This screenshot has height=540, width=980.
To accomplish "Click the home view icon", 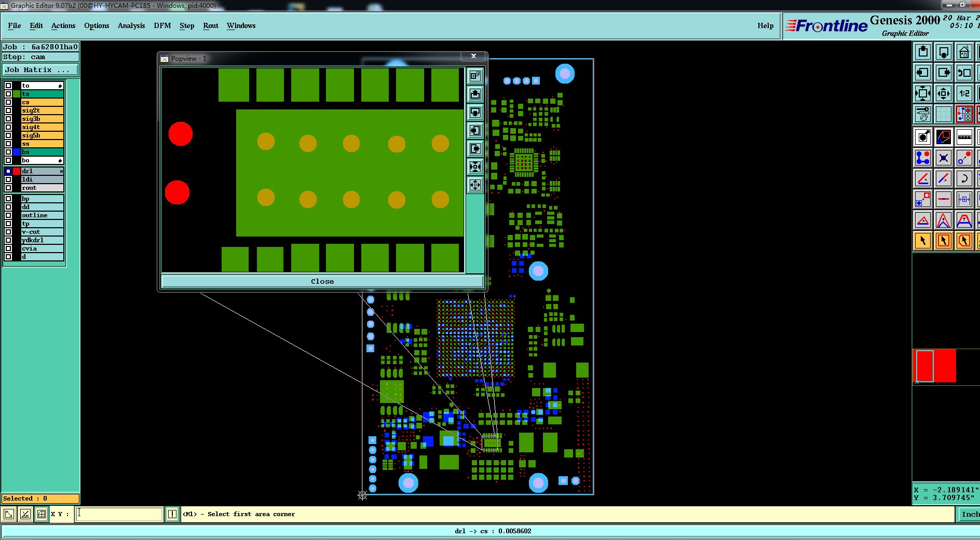I will pyautogui.click(x=964, y=52).
